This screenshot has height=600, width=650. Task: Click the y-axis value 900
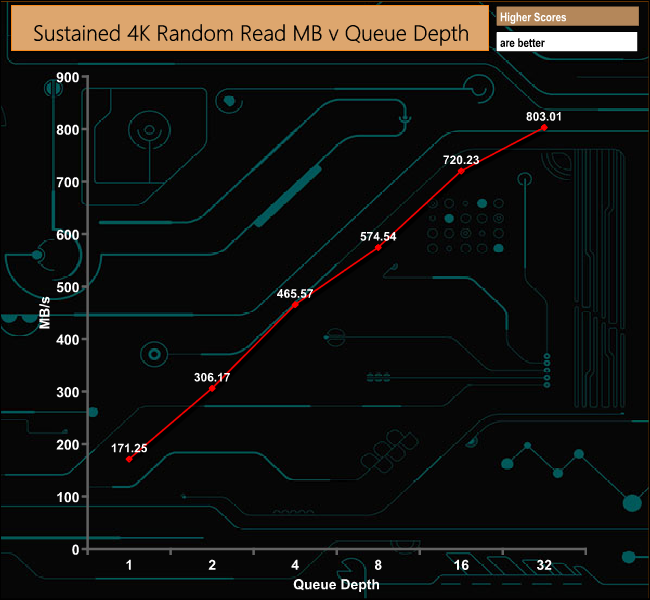pos(68,77)
